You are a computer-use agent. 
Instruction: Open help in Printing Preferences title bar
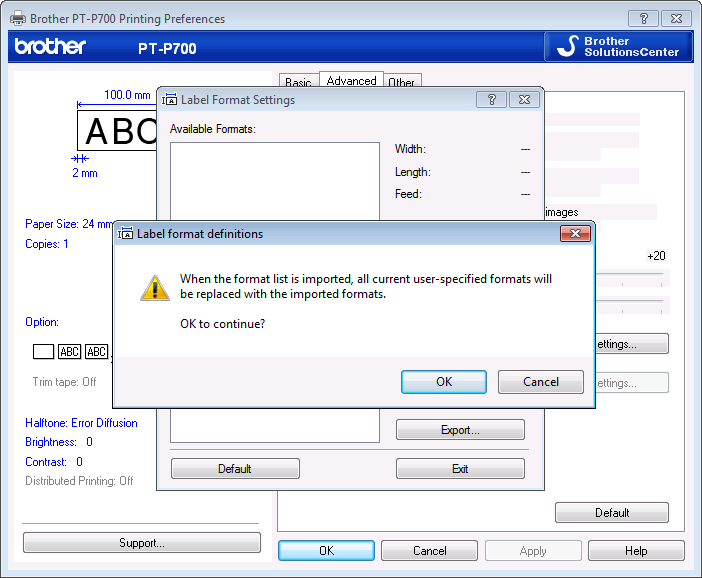(x=643, y=18)
